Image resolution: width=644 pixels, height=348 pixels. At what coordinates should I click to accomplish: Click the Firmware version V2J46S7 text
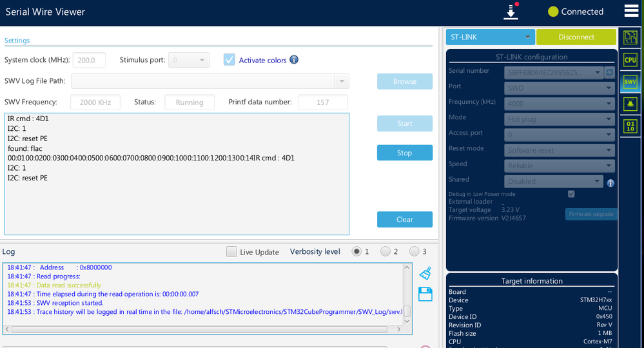tap(487, 218)
